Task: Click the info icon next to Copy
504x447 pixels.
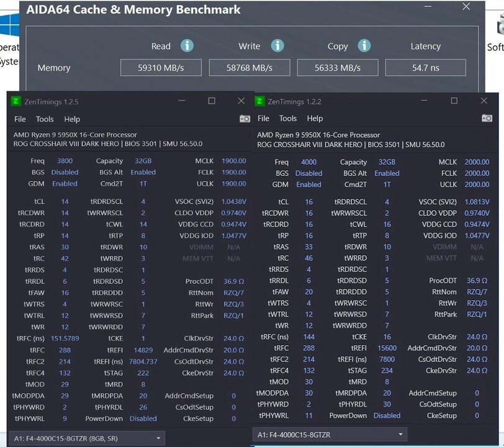Action: coord(364,46)
